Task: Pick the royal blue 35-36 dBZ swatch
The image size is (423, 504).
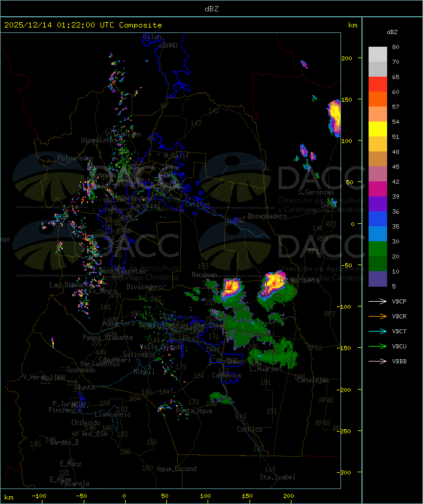Action: 378,219
